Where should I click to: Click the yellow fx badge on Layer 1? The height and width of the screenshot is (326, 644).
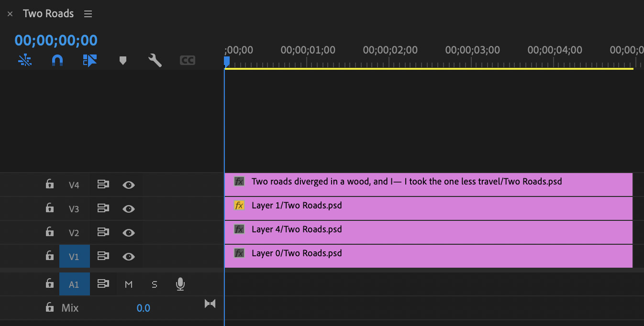tap(239, 206)
